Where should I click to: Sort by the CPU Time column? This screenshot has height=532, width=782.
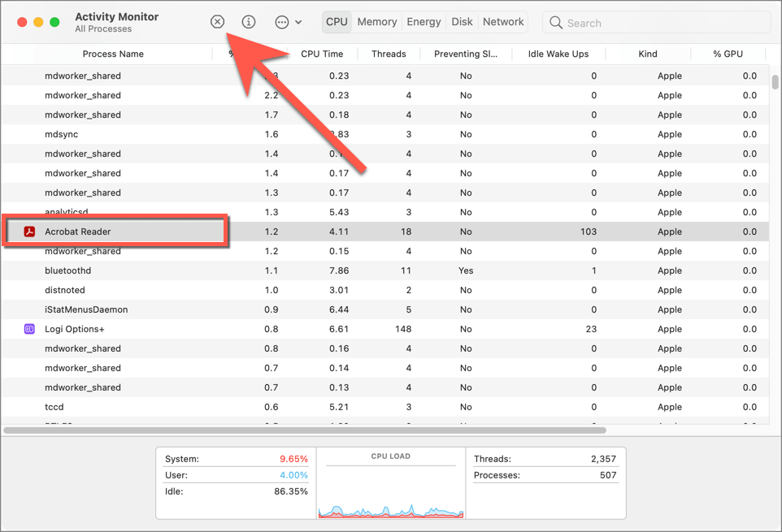[322, 54]
